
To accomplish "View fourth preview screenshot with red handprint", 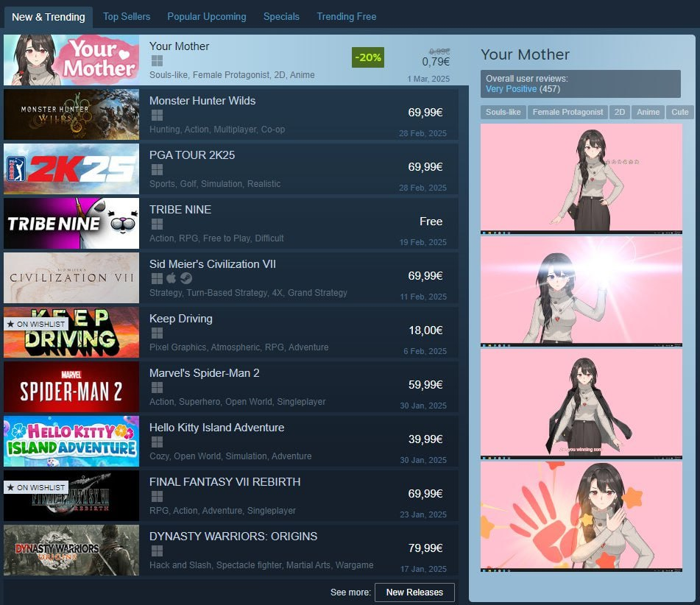I will (x=581, y=517).
